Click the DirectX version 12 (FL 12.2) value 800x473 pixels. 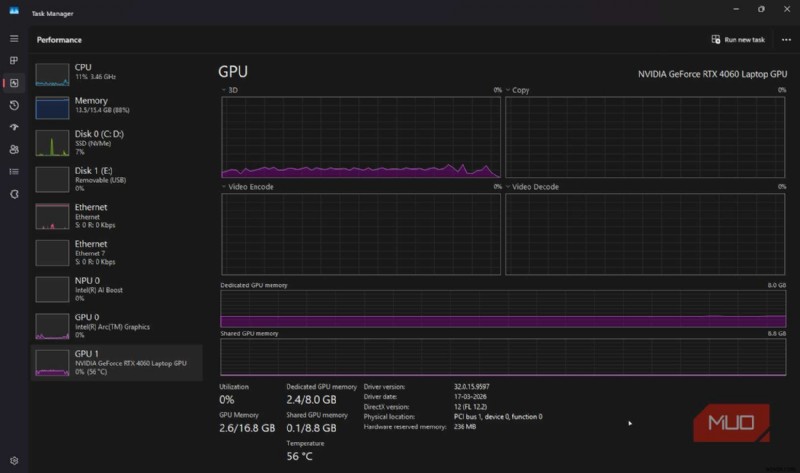pyautogui.click(x=470, y=407)
